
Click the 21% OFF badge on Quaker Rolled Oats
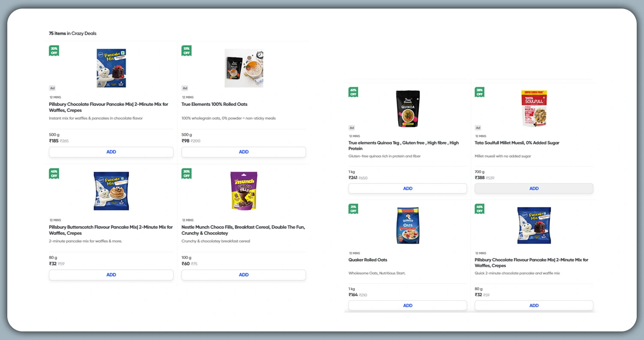point(353,209)
